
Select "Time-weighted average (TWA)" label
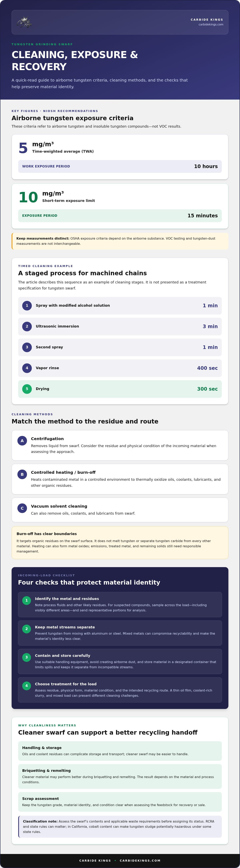63,152
